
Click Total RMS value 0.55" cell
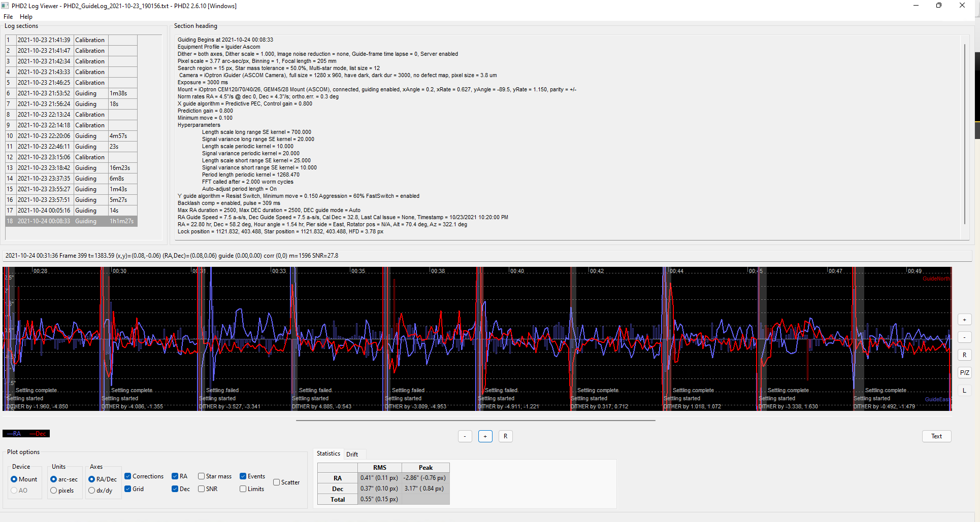point(380,499)
